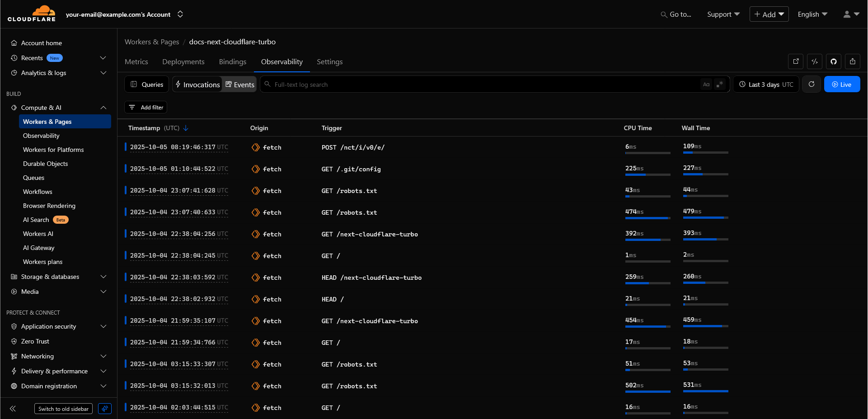Click the GitHub icon
The height and width of the screenshot is (419, 868).
coord(834,61)
